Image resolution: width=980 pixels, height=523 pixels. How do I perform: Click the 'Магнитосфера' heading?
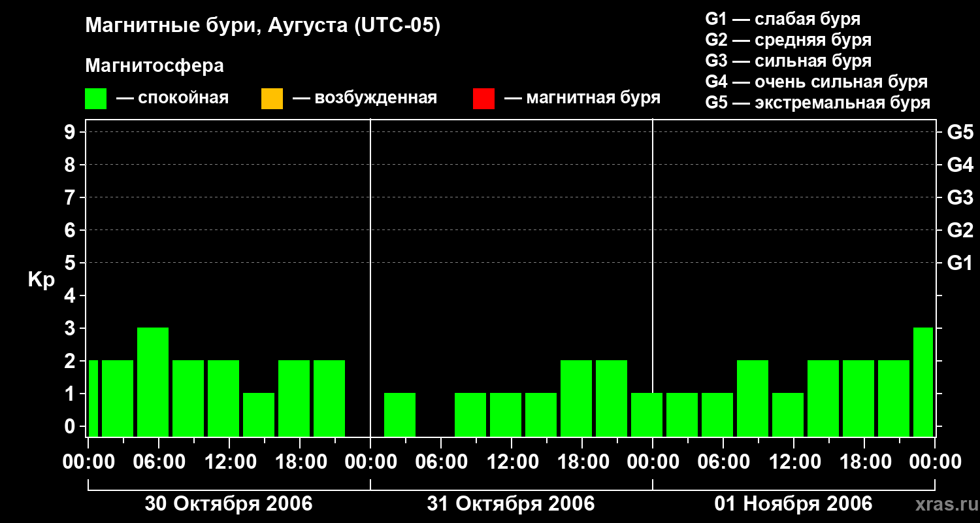click(154, 66)
